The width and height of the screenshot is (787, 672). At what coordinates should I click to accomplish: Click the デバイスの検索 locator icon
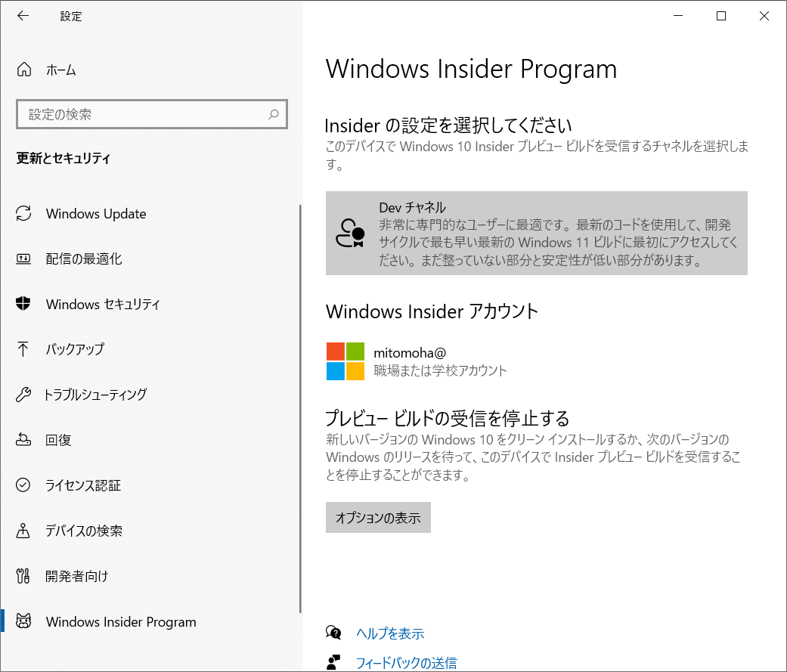[23, 531]
